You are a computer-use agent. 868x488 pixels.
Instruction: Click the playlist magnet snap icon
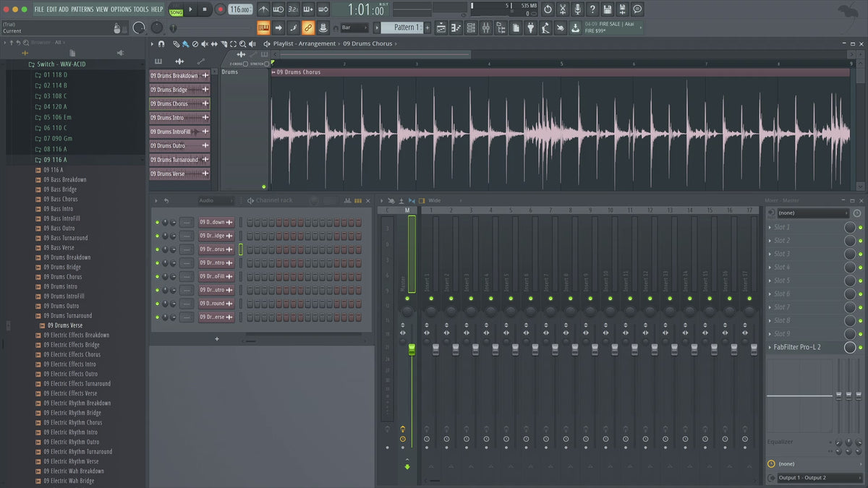coord(161,44)
